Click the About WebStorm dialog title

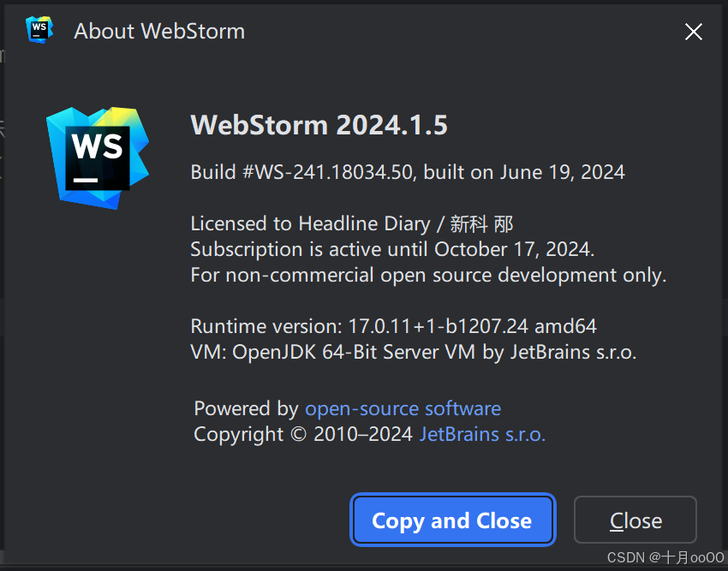(x=159, y=31)
